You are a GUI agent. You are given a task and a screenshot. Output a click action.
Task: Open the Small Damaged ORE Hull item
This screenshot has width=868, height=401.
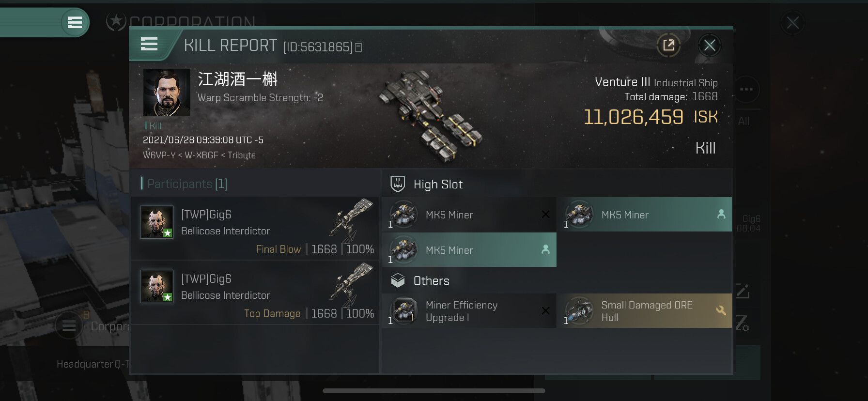pos(644,311)
